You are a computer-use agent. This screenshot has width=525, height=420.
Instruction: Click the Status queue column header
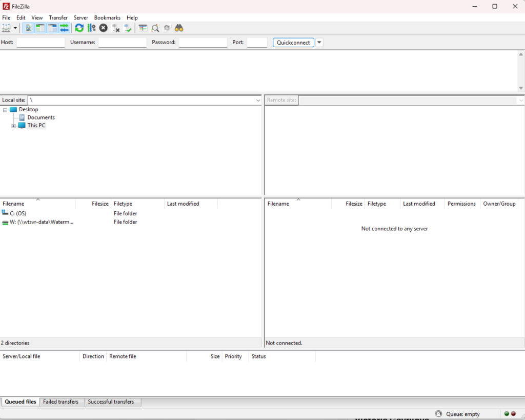click(x=282, y=356)
